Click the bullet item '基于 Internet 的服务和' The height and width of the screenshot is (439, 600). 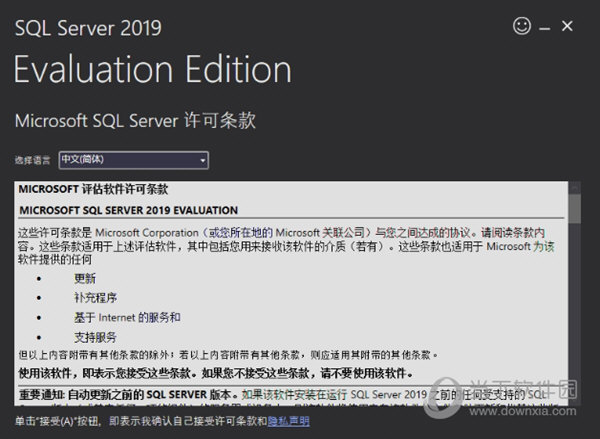click(x=127, y=317)
